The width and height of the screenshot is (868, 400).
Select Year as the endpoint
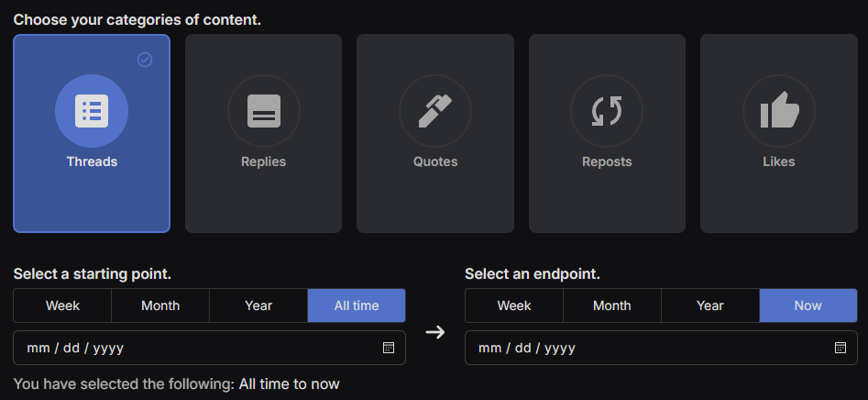710,306
